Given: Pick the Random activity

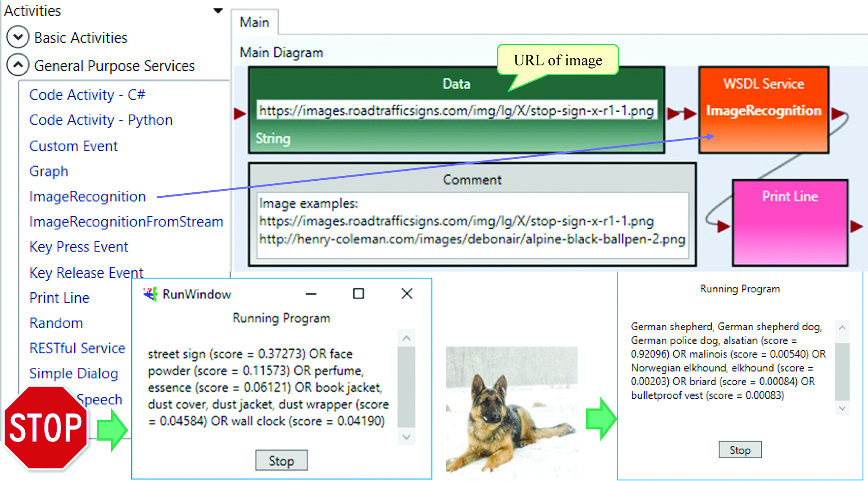Looking at the screenshot, I should coord(56,323).
